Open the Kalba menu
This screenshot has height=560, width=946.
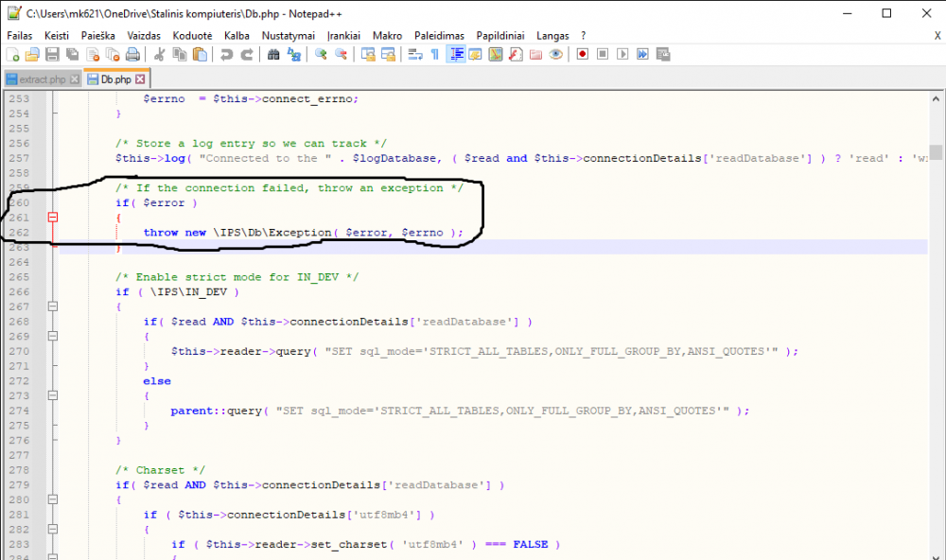tap(236, 36)
